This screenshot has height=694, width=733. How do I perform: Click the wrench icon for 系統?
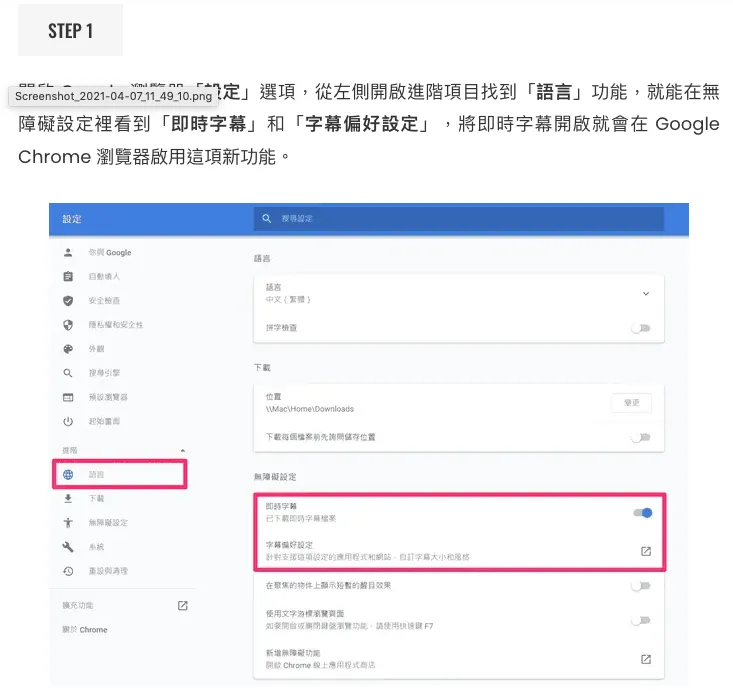68,547
